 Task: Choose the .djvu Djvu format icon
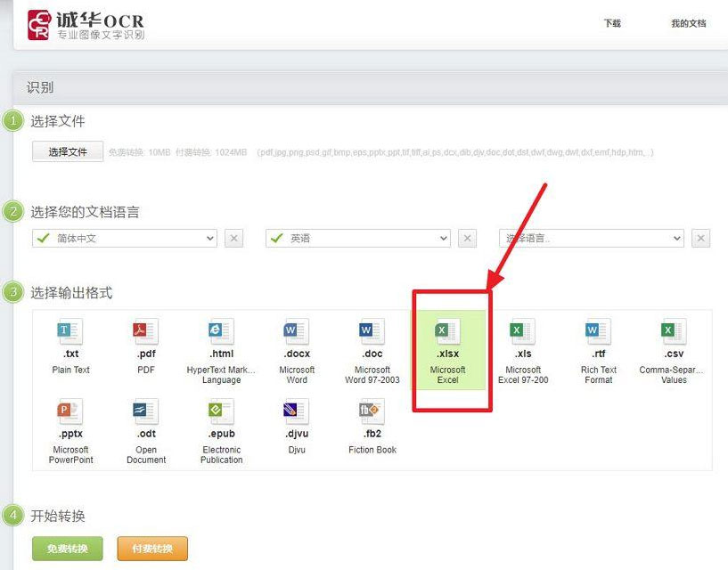[297, 412]
